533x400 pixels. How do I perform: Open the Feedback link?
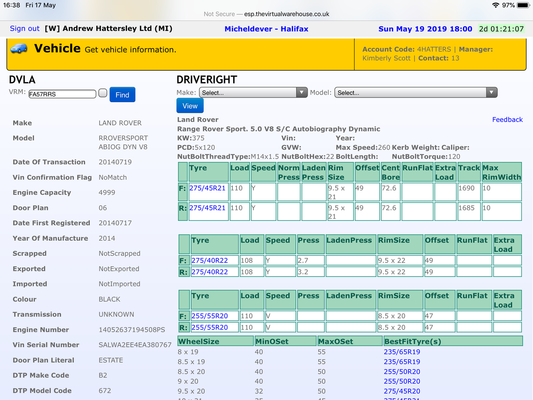[507, 120]
